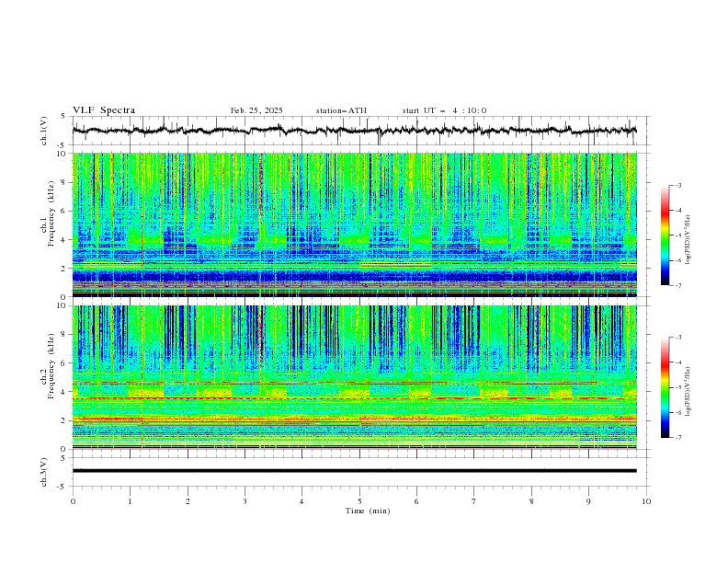Click the "9" tick on the time axis

coord(588,501)
